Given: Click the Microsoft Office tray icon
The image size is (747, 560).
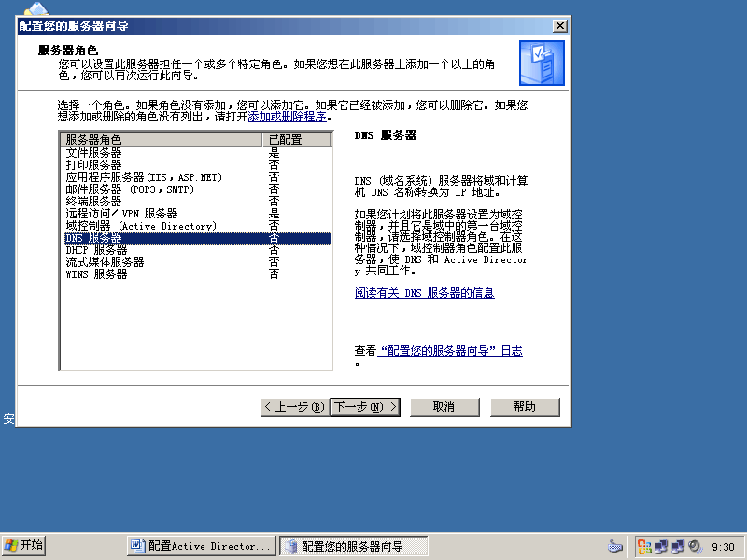Looking at the screenshot, I should point(644,546).
